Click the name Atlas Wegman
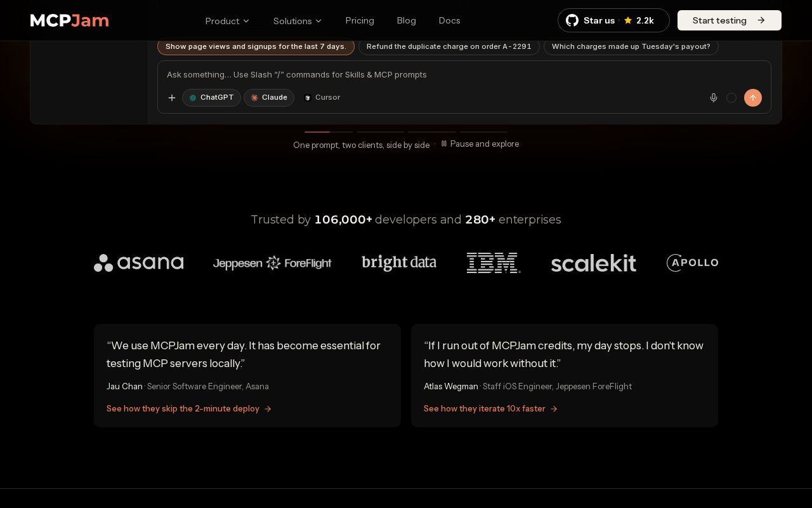 pyautogui.click(x=451, y=387)
